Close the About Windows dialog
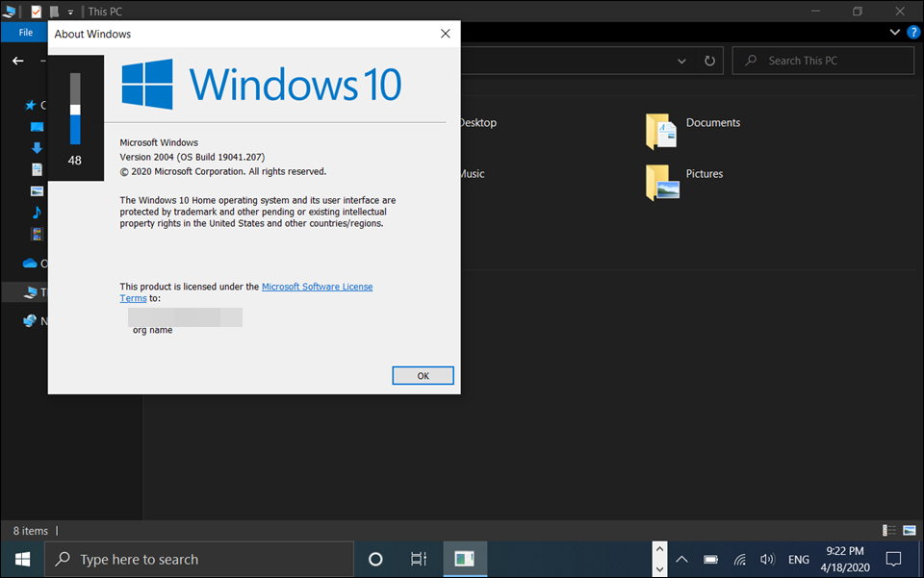This screenshot has height=578, width=924. (x=446, y=34)
